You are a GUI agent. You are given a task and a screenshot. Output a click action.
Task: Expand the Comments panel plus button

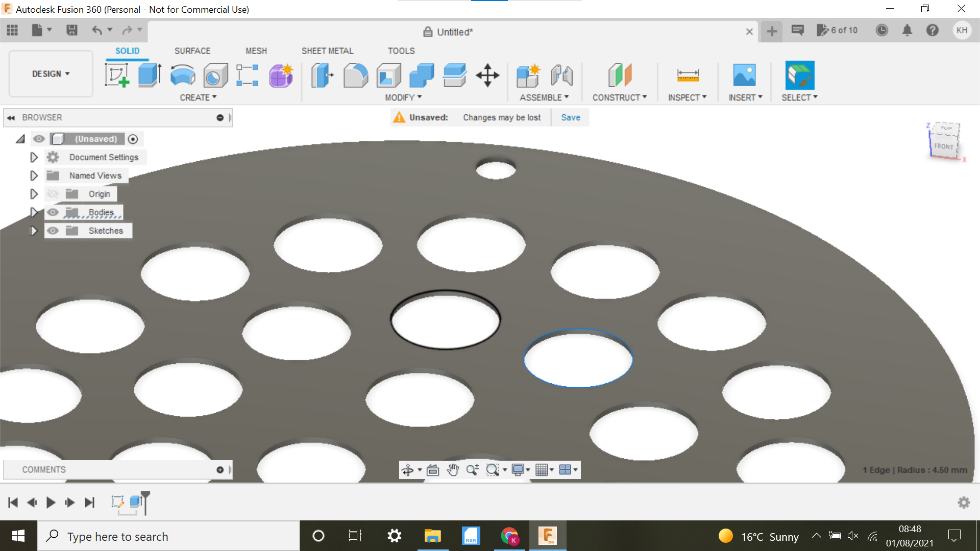(x=220, y=470)
